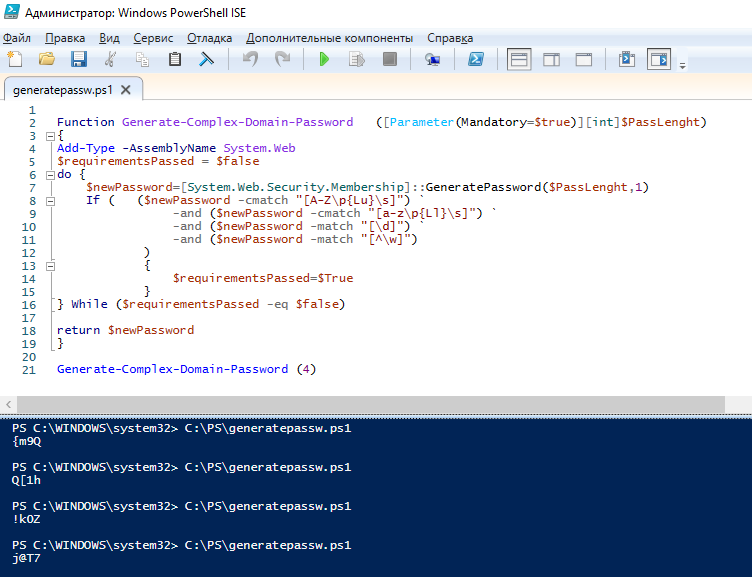The height and width of the screenshot is (577, 752).
Task: Run selection toolbar icon
Action: (357, 59)
